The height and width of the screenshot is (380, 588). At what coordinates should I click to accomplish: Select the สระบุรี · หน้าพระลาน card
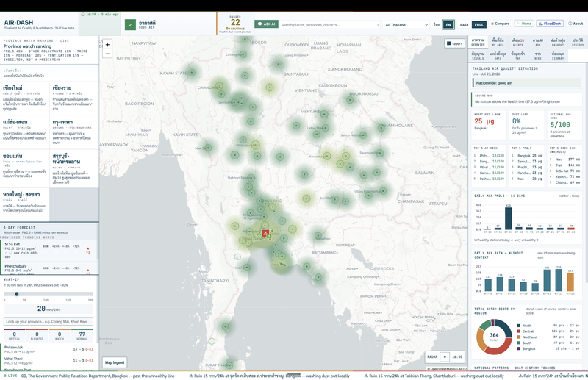tap(74, 168)
